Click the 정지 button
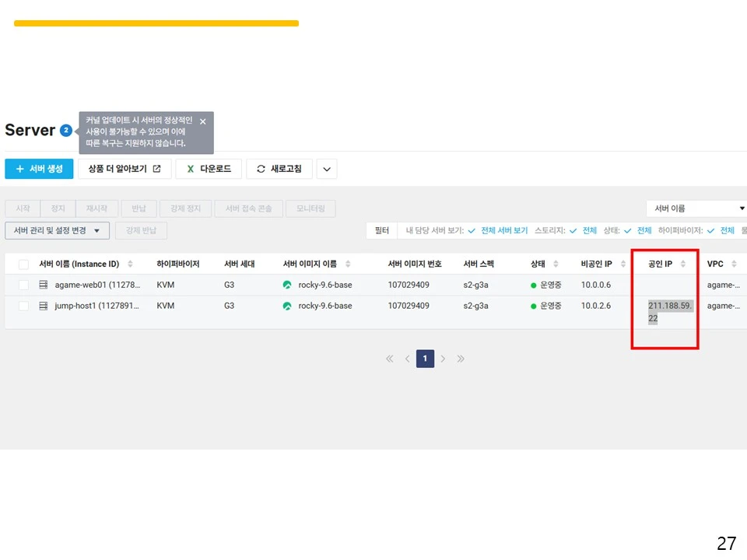Viewport: 747px width, 560px height. click(58, 208)
